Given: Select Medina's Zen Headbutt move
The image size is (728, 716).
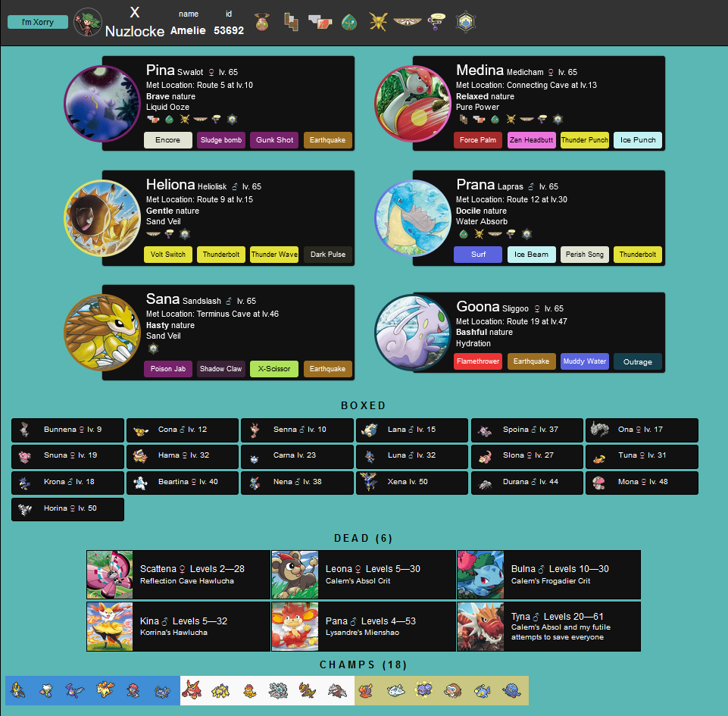Looking at the screenshot, I should [532, 139].
